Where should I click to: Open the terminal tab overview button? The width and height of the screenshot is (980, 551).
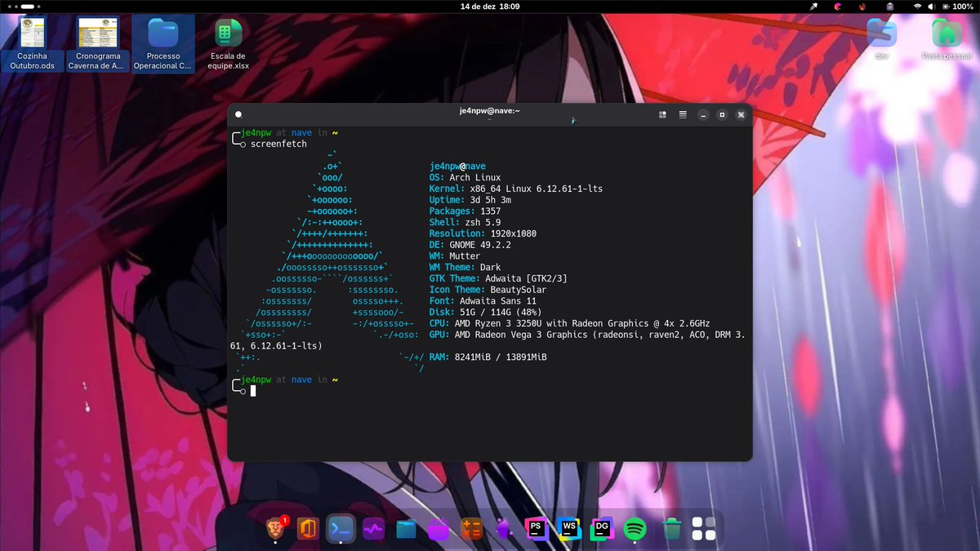[663, 115]
